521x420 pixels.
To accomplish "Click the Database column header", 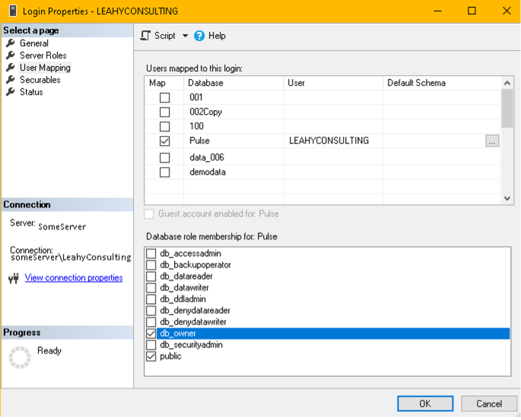I will click(234, 83).
